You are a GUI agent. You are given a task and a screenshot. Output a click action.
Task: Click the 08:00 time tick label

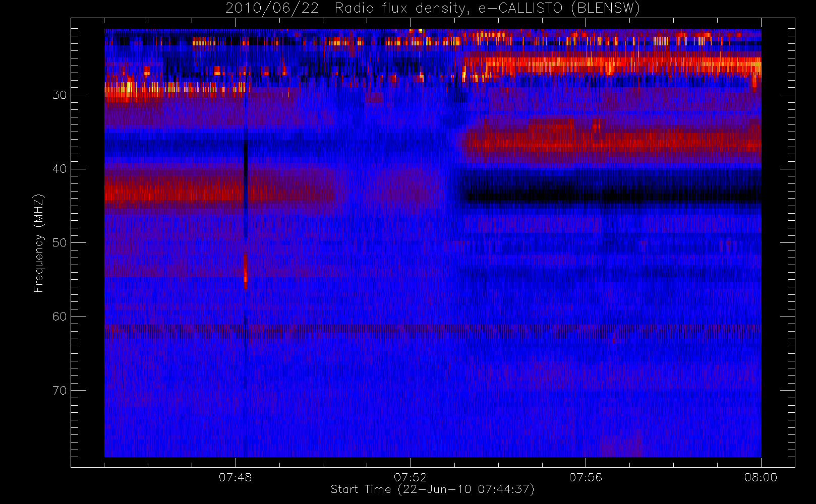click(761, 477)
